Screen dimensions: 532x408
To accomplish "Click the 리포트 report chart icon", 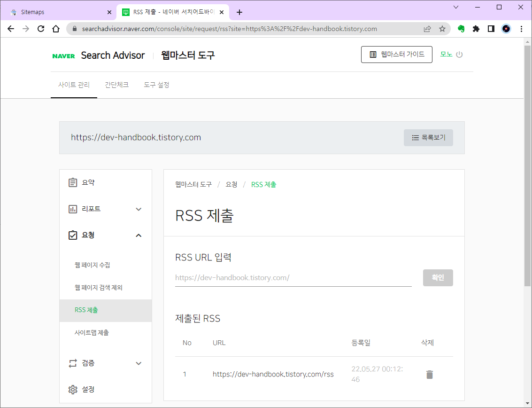I will pyautogui.click(x=72, y=209).
